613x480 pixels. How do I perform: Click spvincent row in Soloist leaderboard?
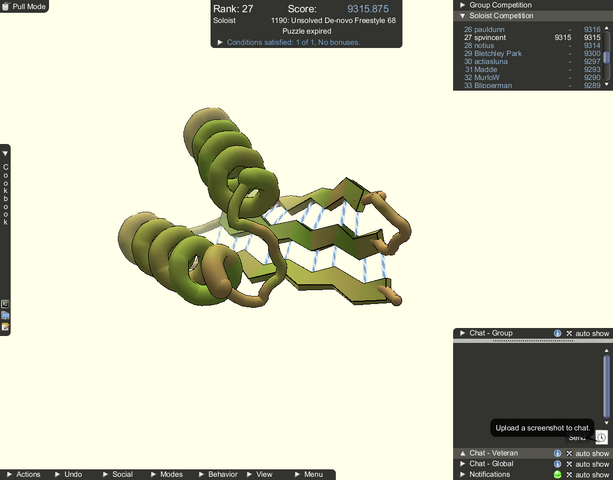(532, 38)
